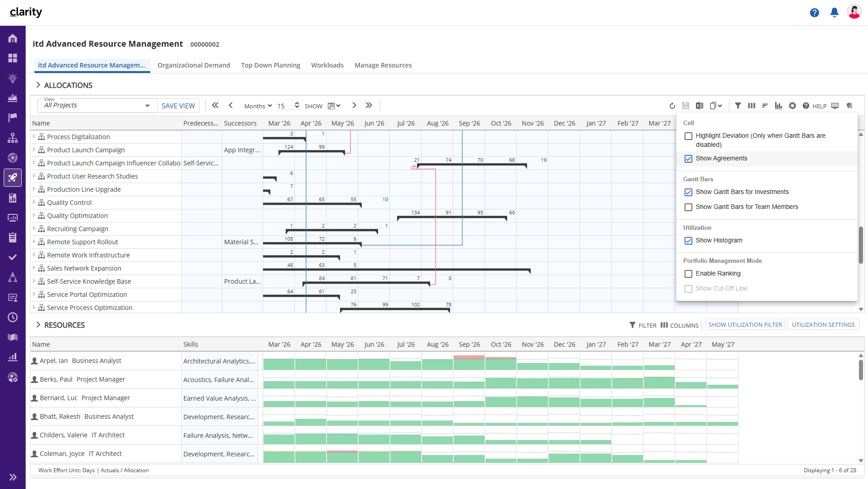Open the monitor display icon in the allocations toolbar
Viewport: 868px width, 489px height.
pos(835,106)
